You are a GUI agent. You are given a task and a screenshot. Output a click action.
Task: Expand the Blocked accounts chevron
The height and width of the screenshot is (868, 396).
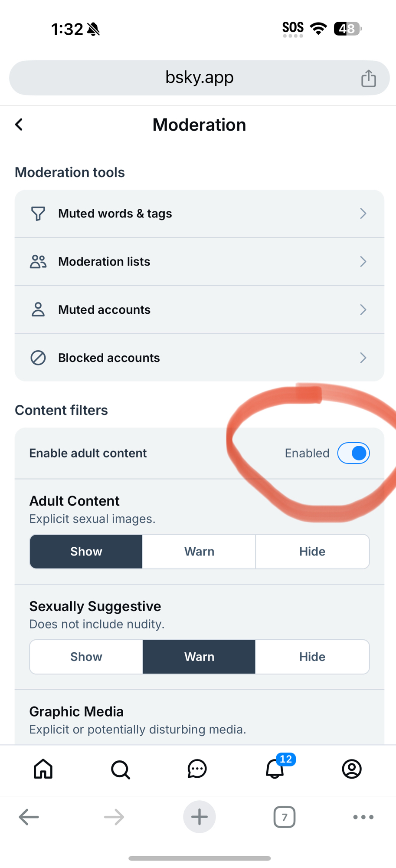pos(363,358)
